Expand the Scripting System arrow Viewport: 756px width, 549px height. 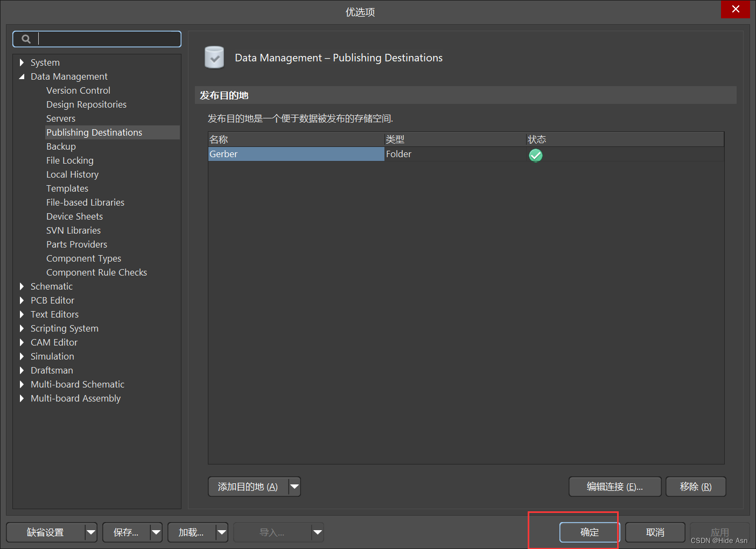click(x=22, y=328)
